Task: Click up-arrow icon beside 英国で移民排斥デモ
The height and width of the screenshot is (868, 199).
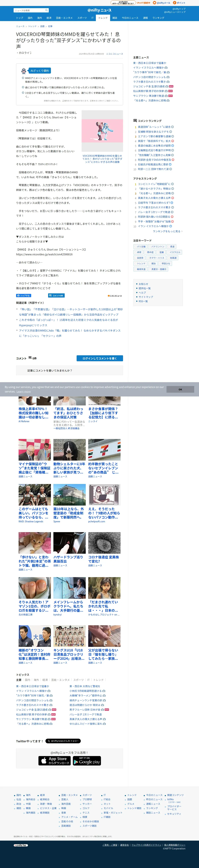Action: coord(173,141)
